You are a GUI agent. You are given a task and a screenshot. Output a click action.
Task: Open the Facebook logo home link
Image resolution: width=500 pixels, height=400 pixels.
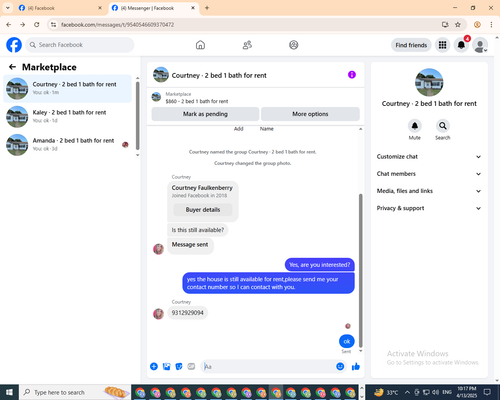point(14,45)
